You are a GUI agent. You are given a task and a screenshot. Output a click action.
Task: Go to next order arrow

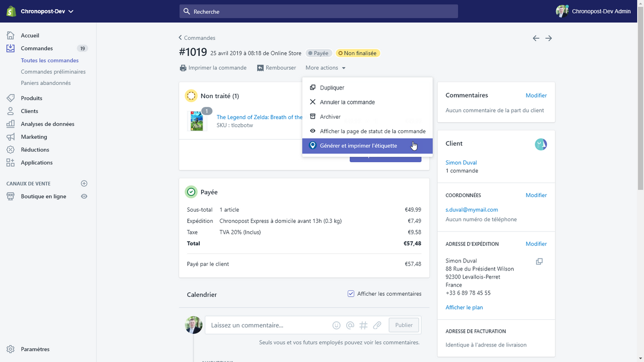click(549, 38)
